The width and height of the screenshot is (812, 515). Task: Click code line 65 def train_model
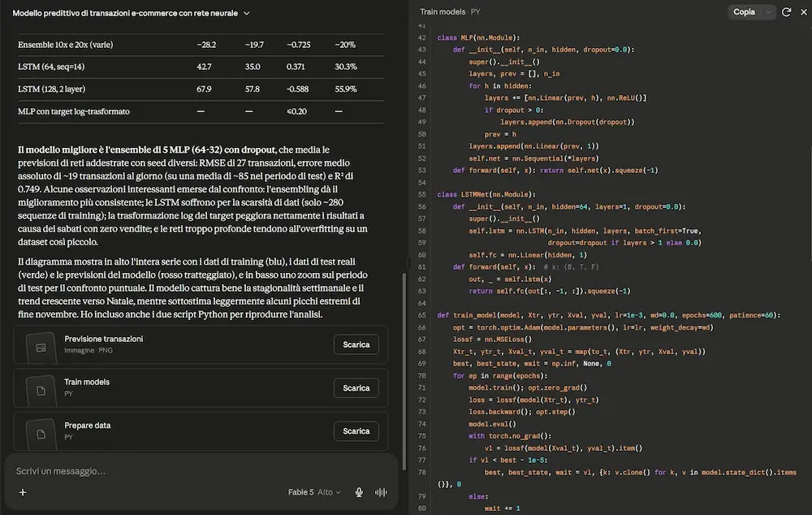608,315
